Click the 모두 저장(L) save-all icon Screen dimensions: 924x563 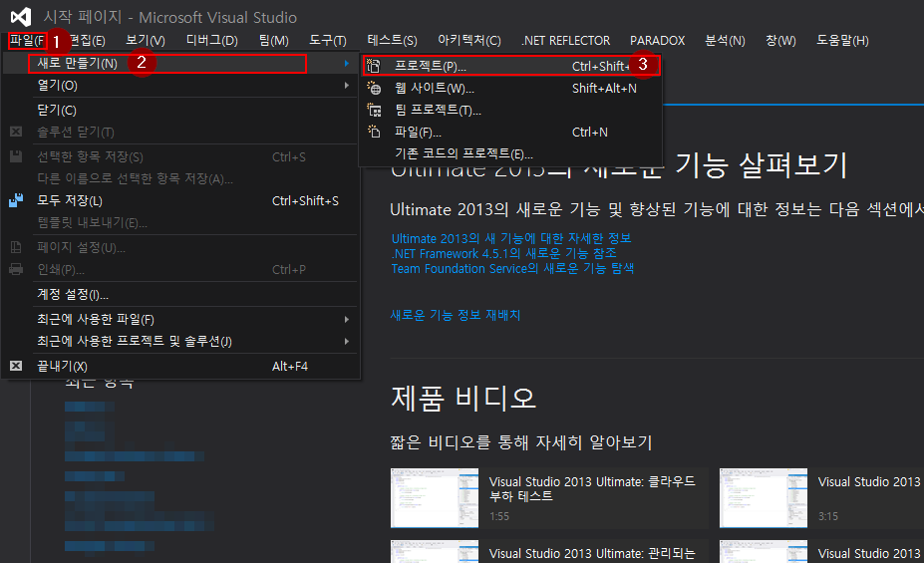pos(16,200)
